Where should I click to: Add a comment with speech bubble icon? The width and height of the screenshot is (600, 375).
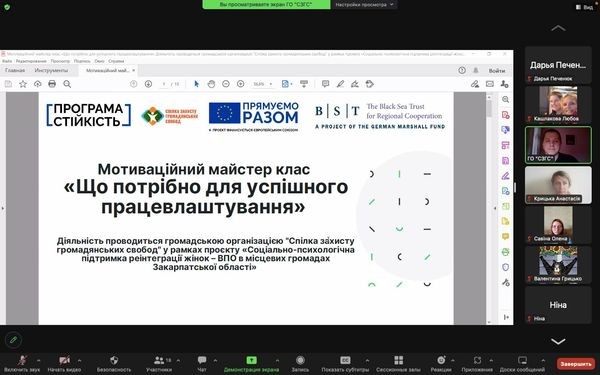[x=325, y=84]
